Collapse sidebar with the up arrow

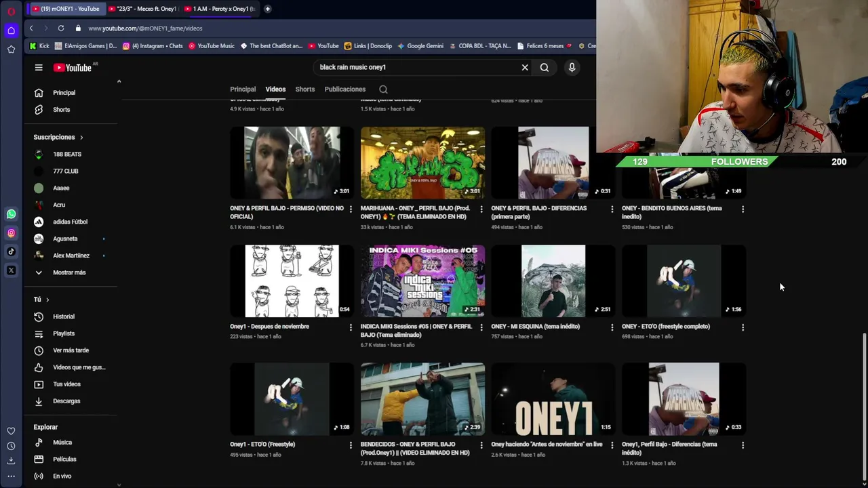point(119,81)
